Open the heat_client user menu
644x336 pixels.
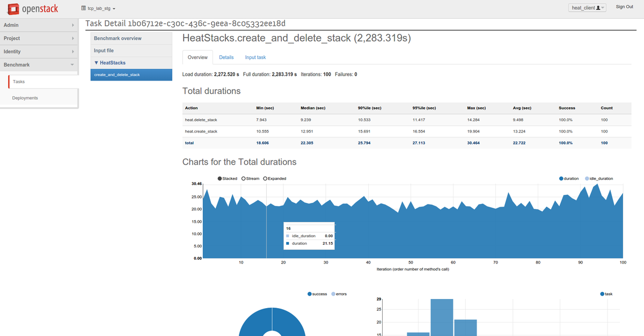(588, 8)
